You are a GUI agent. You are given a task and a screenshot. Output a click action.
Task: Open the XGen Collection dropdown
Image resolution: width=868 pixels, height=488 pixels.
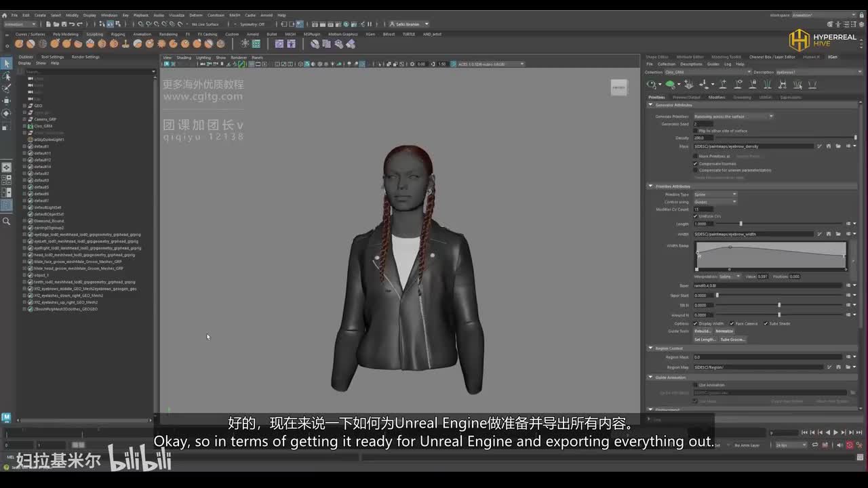pyautogui.click(x=707, y=72)
